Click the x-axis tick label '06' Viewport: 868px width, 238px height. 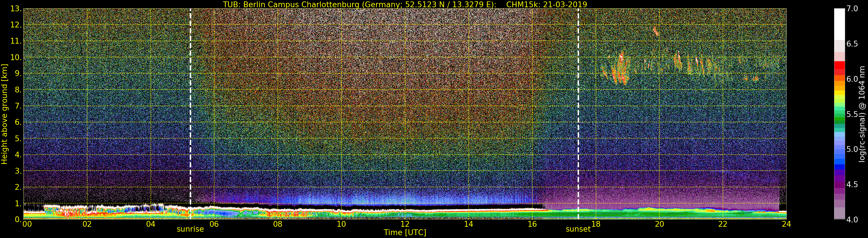214,224
